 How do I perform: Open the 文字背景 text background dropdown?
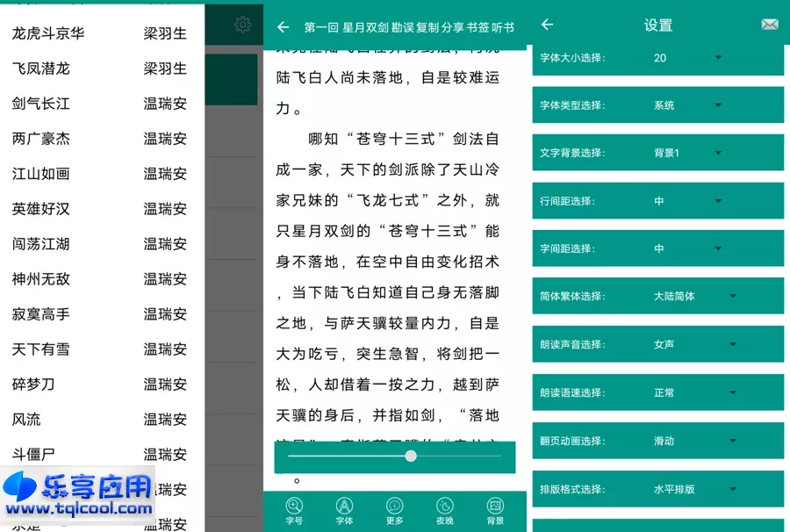tap(718, 152)
